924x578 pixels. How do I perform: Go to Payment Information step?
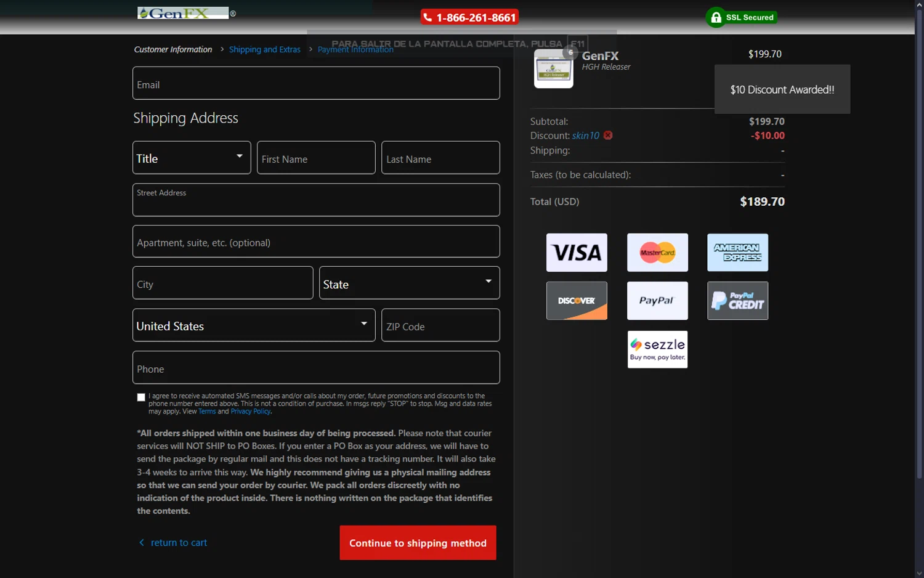click(x=355, y=49)
